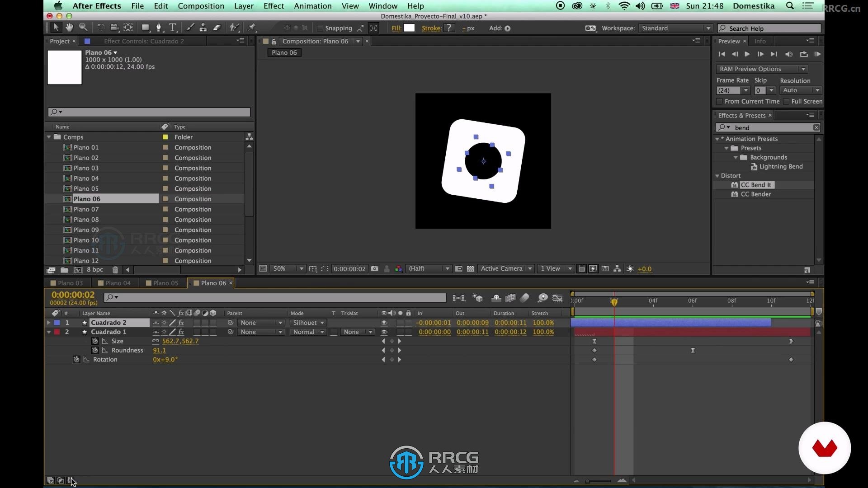
Task: Open Resolution dropdown showing Half
Action: tap(428, 269)
